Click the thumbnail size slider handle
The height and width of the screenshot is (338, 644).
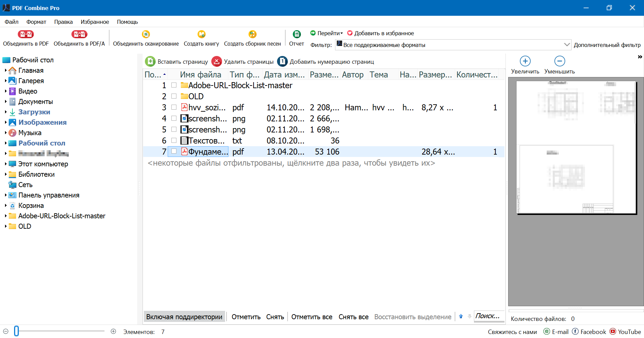16,331
